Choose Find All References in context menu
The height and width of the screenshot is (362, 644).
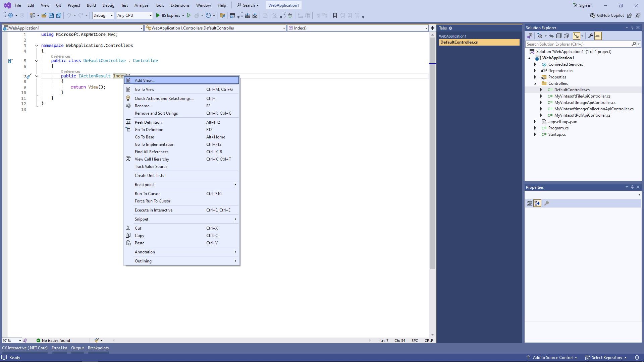[x=151, y=152]
